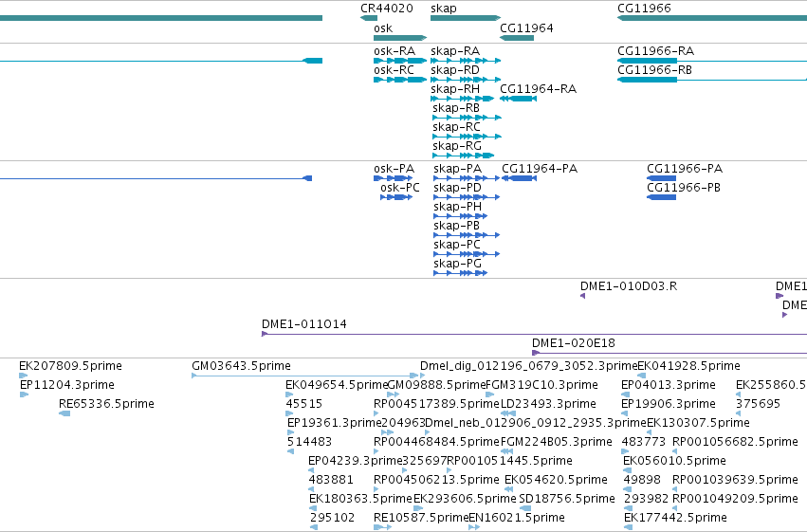
Task: Click the RE10587.5prime label
Action: [421, 518]
